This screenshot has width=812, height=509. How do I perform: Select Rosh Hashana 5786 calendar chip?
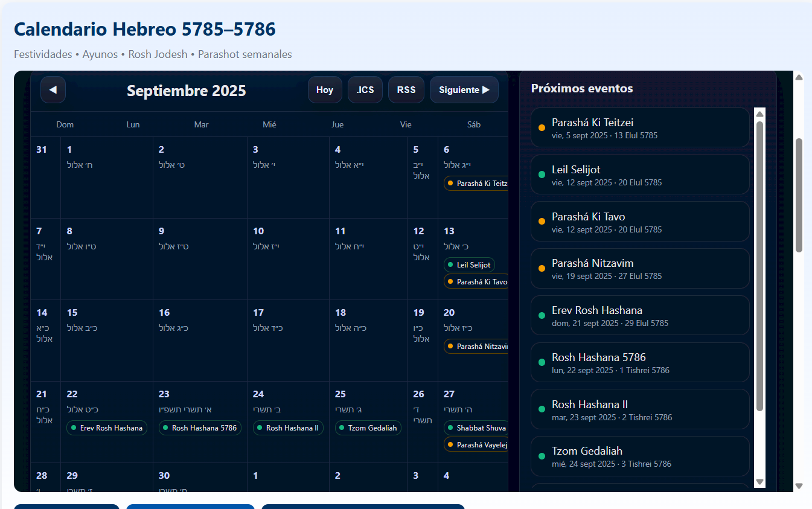(x=200, y=428)
